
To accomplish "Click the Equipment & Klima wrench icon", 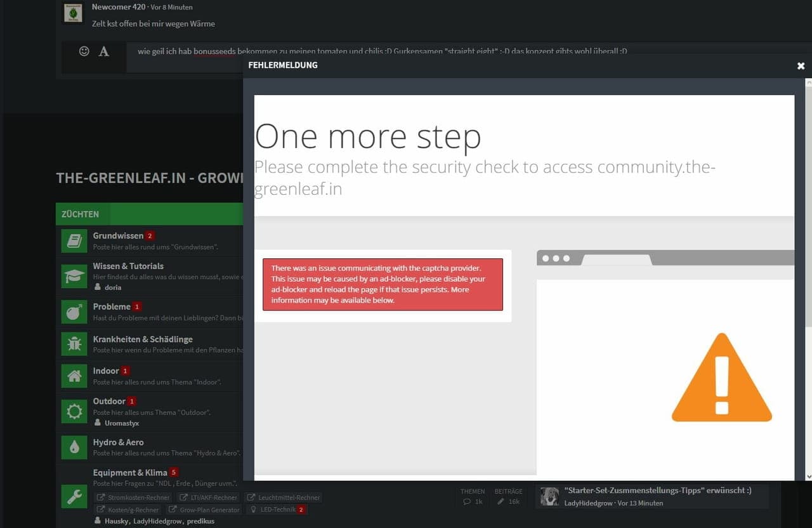I will [74, 497].
